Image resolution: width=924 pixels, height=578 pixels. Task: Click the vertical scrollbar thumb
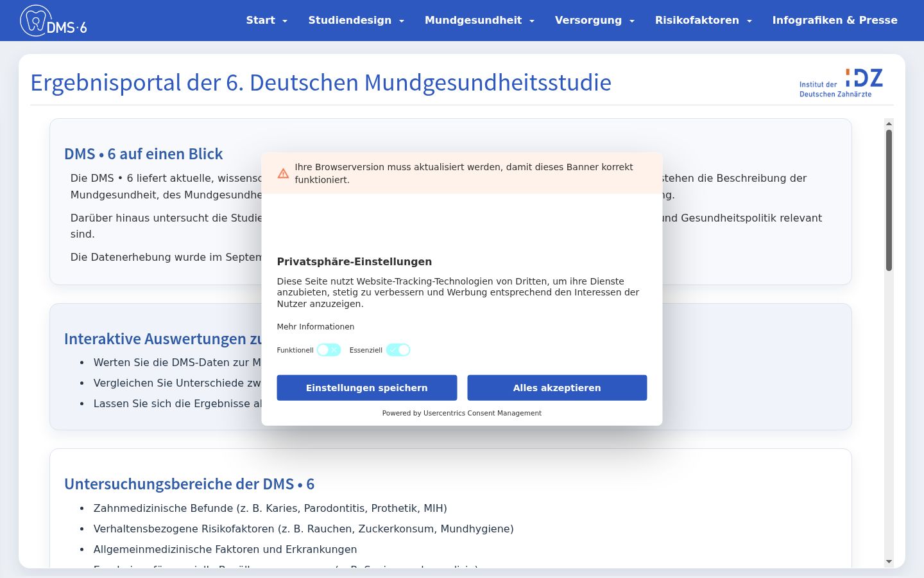[889, 200]
